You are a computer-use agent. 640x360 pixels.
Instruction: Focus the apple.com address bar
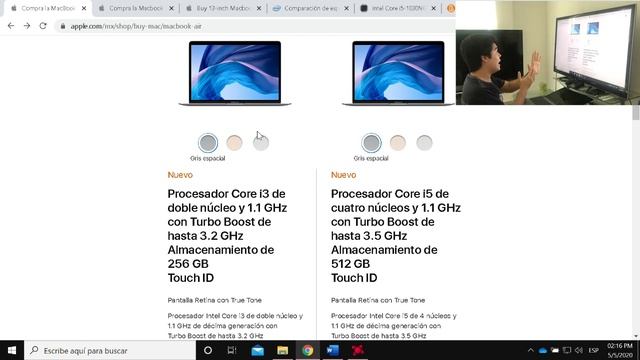point(255,26)
